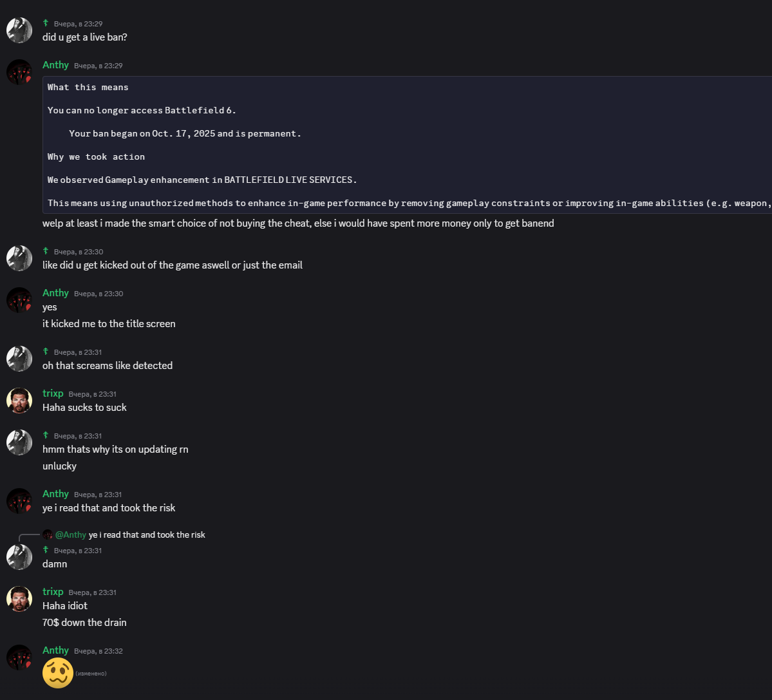Screen dimensions: 772x700
Task: Click the message "70$ down the drain"
Action: (x=84, y=622)
